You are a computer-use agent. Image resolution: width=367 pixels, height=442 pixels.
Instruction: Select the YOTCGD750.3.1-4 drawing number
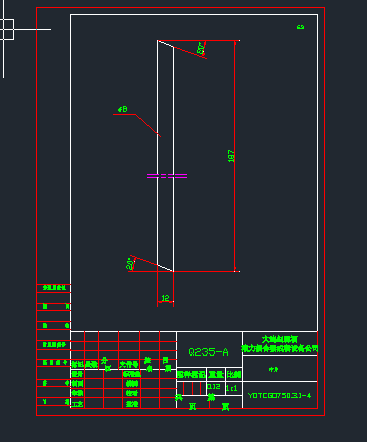pos(279,395)
